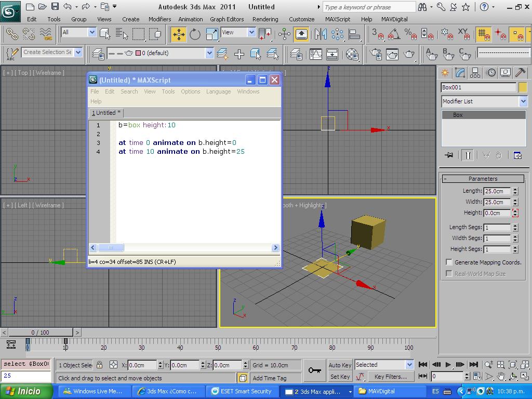Open the Motion panel tab
Viewport: 532px width, 399px height.
pos(491,73)
